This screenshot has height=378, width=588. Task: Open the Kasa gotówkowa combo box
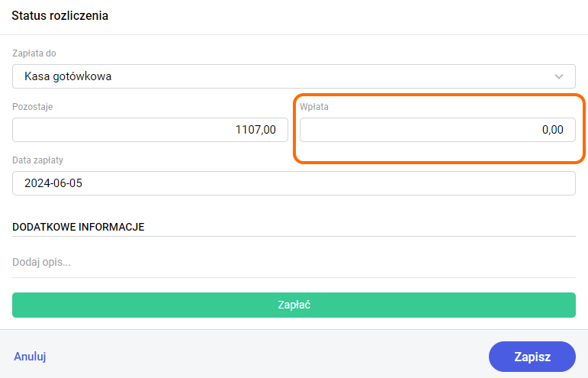[294, 76]
